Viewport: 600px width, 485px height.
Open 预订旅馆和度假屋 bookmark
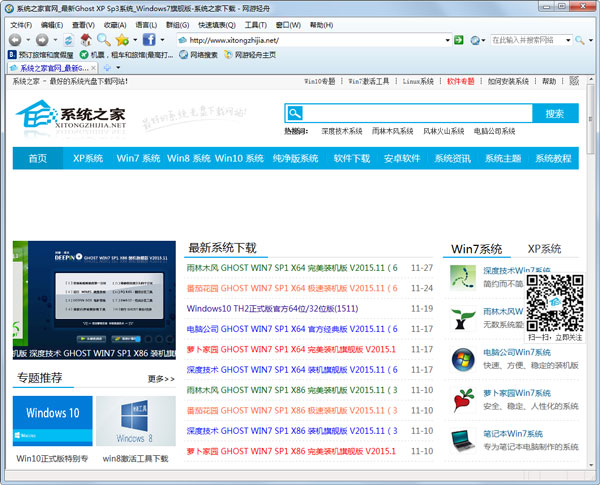pyautogui.click(x=41, y=55)
